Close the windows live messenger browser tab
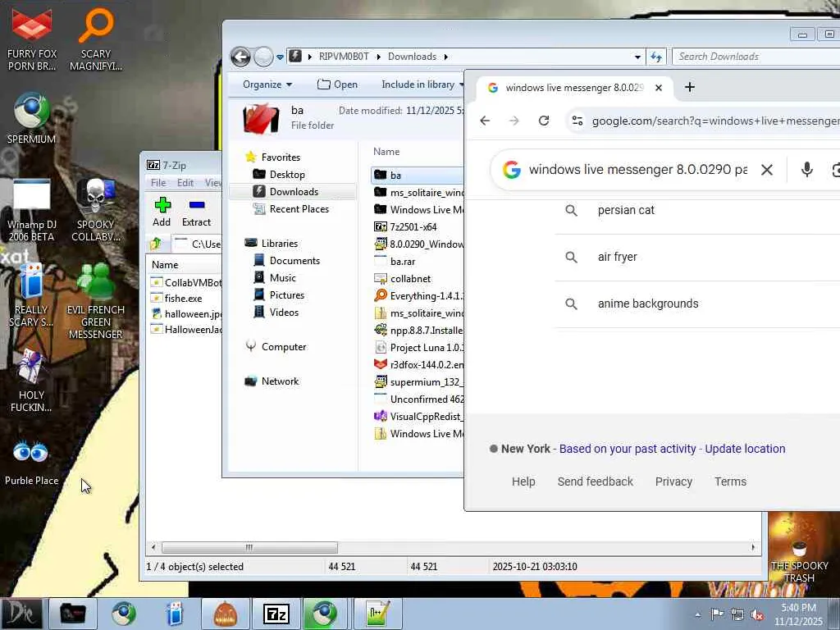The height and width of the screenshot is (630, 840). pyautogui.click(x=659, y=87)
